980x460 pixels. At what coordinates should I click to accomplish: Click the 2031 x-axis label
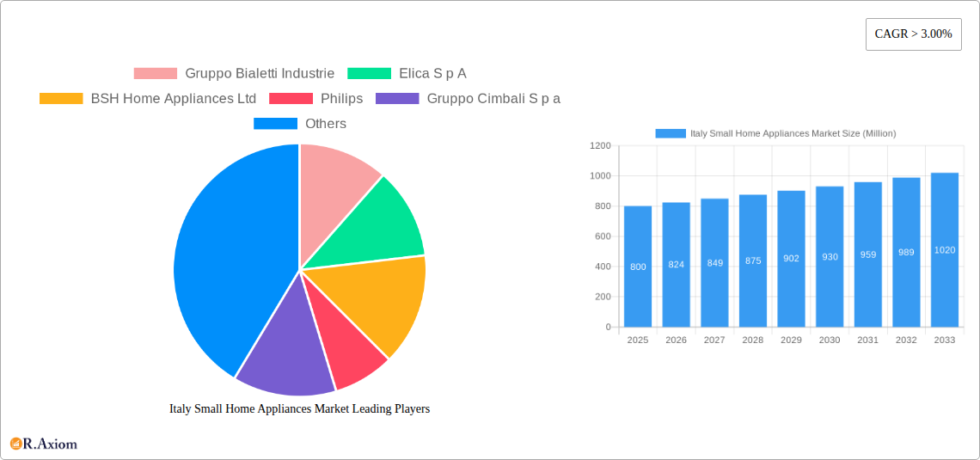click(868, 340)
